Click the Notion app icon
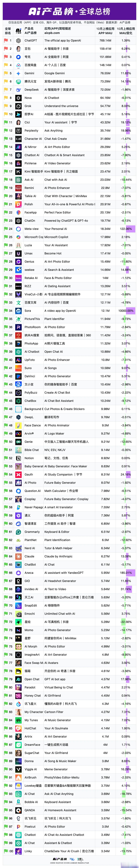Screen dimensions: 139x868 (19, 458)
